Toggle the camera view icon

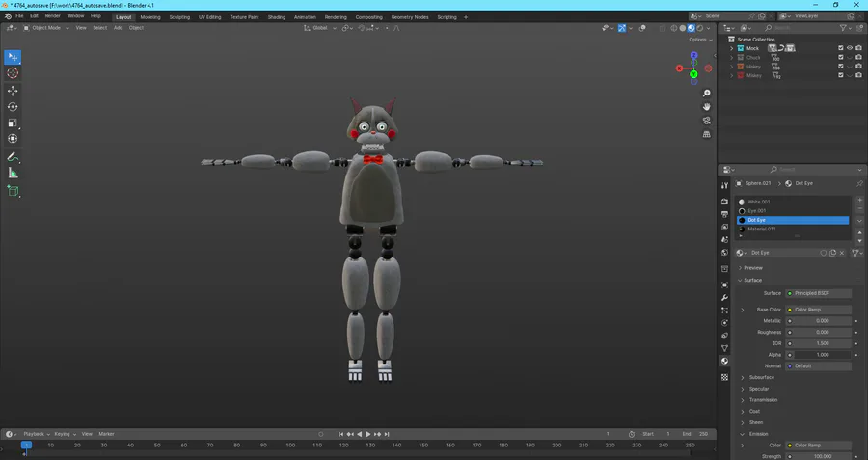706,121
